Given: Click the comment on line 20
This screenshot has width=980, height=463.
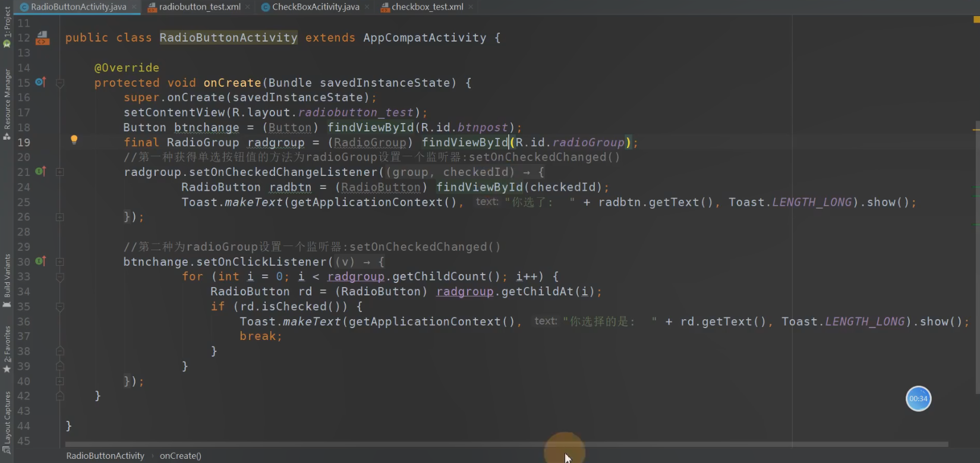Looking at the screenshot, I should pyautogui.click(x=371, y=157).
